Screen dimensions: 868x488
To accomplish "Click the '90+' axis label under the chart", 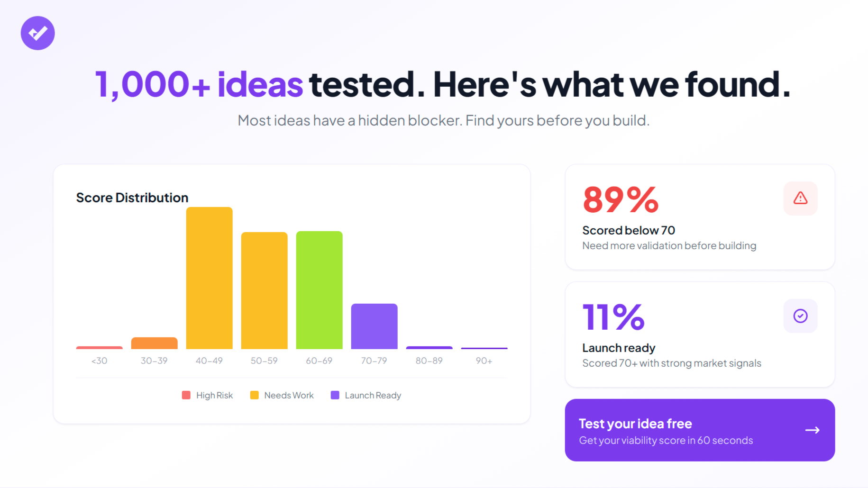I will [x=484, y=361].
